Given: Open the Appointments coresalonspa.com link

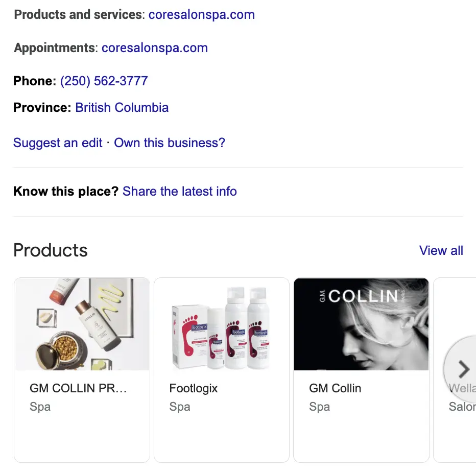Looking at the screenshot, I should point(155,48).
